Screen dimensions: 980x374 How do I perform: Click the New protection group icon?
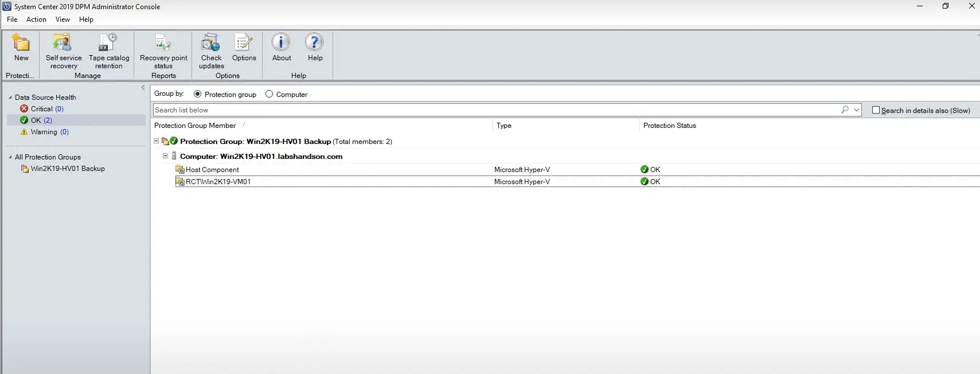(21, 42)
